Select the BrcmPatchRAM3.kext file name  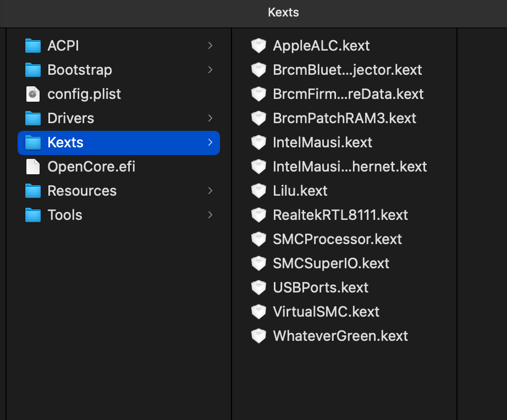pyautogui.click(x=344, y=118)
